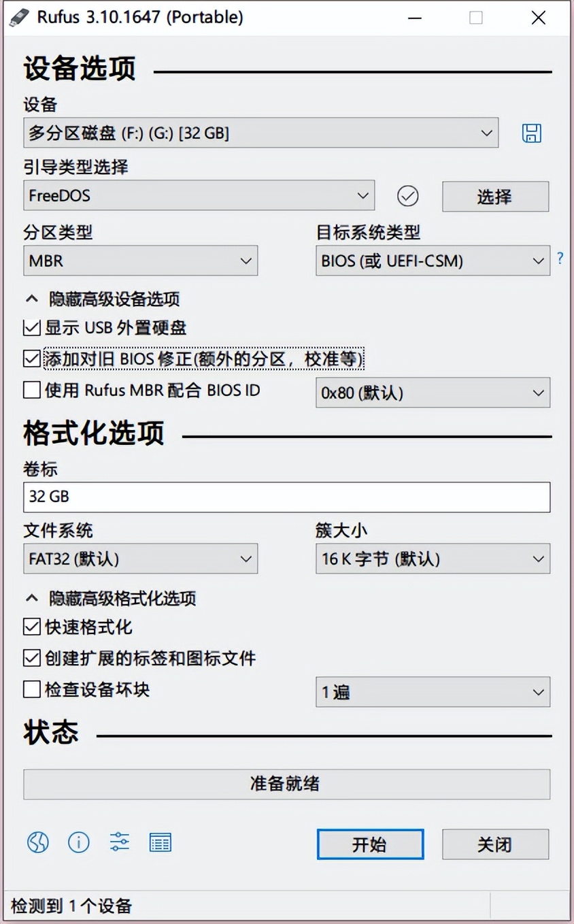Open the language selection globe icon
This screenshot has height=924, width=574.
coord(37,842)
